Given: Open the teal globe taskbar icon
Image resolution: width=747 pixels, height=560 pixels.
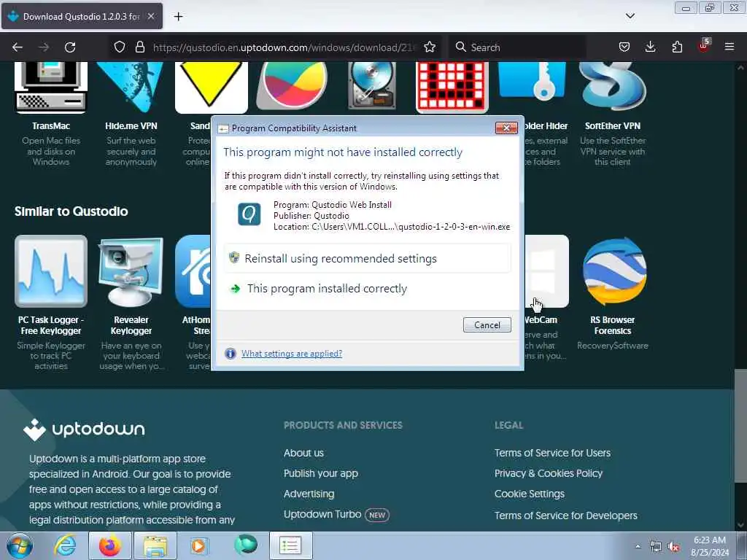Looking at the screenshot, I should (245, 545).
